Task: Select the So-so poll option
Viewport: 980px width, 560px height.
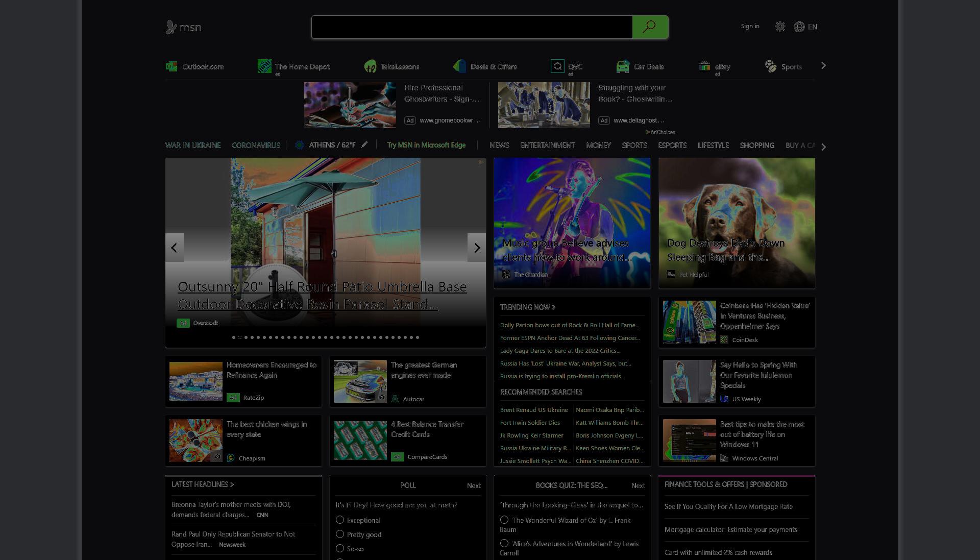Action: pos(340,548)
